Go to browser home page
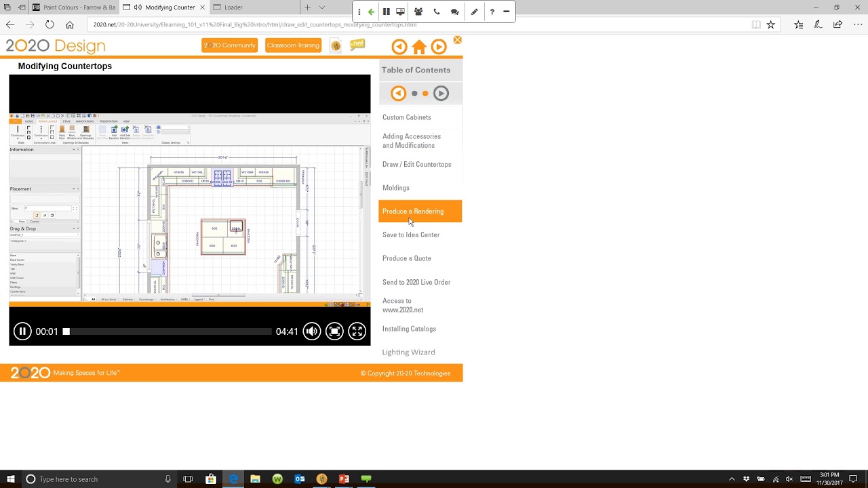This screenshot has height=488, width=868. pos(69,24)
